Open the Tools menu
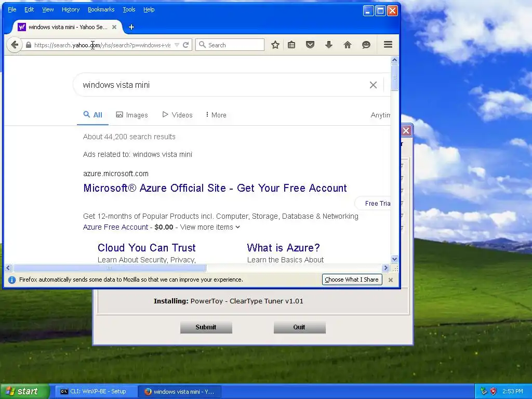Viewport: 532px width, 399px height. (x=129, y=9)
